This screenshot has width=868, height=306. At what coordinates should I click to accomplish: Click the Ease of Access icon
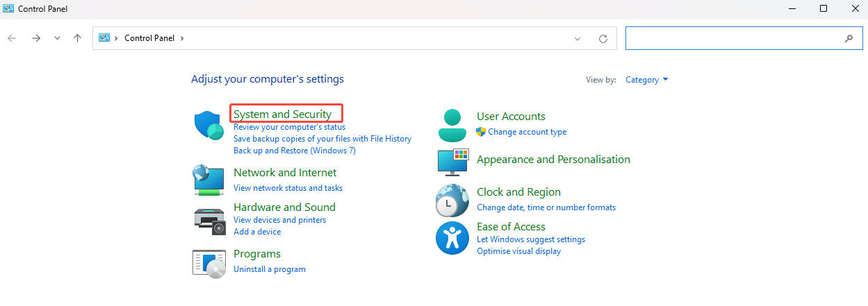tap(452, 238)
